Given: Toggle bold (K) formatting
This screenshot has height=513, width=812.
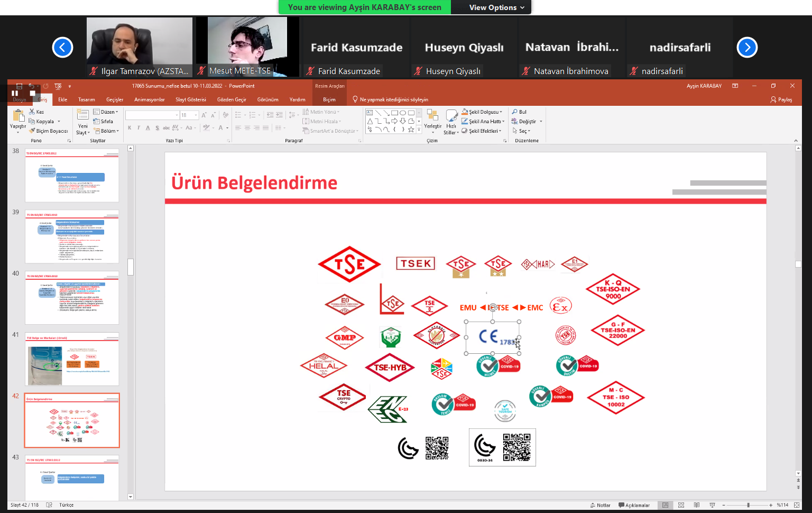Looking at the screenshot, I should coord(130,128).
